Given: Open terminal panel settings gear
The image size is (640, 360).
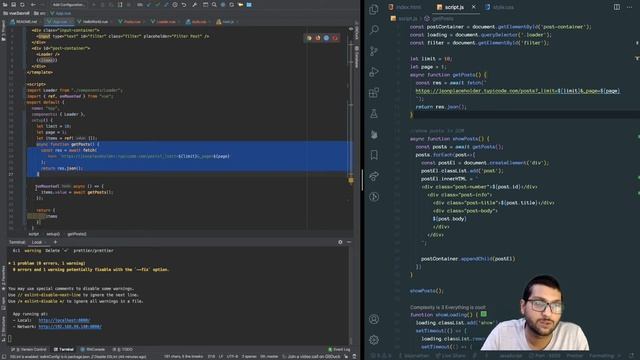Looking at the screenshot, I should coord(340,242).
